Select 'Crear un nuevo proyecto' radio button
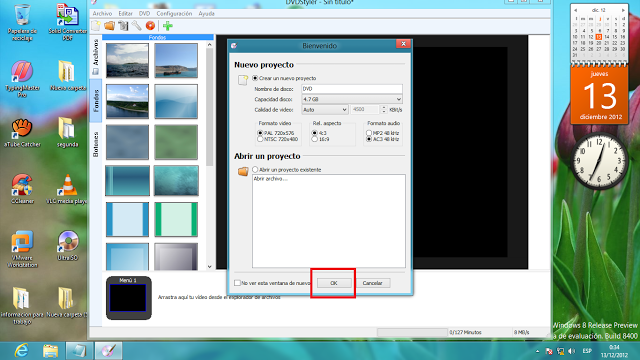The image size is (640, 360). coord(255,78)
